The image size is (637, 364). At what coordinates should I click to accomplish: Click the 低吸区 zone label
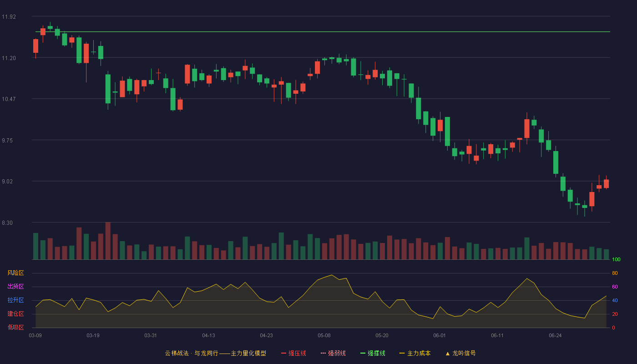coord(15,327)
